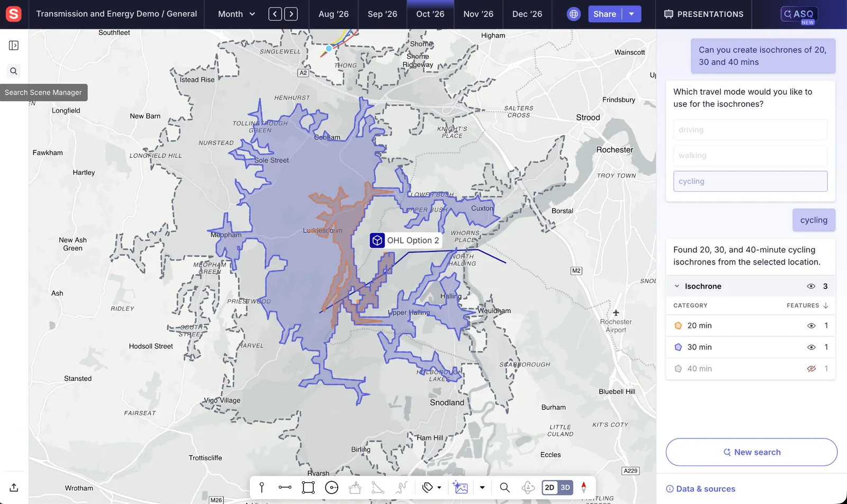Click the magnifier search tool in bottom toolbar
The image size is (847, 504).
coord(504,487)
